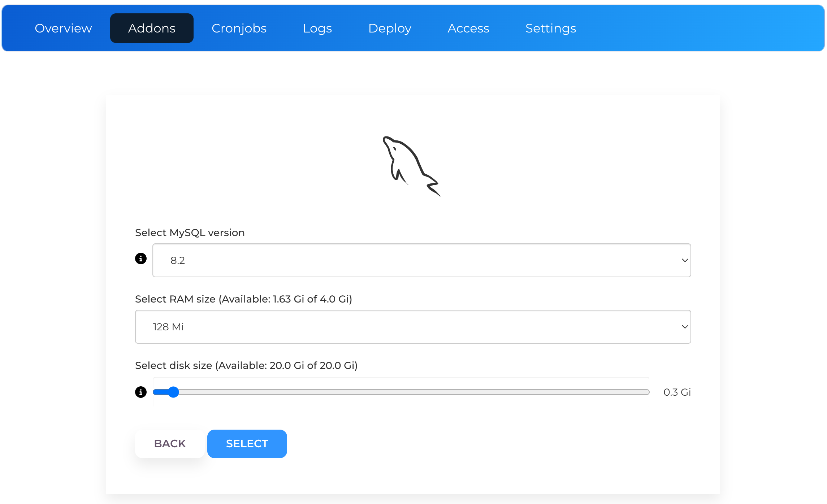Select the Addons tab
The width and height of the screenshot is (827, 504).
pos(152,28)
